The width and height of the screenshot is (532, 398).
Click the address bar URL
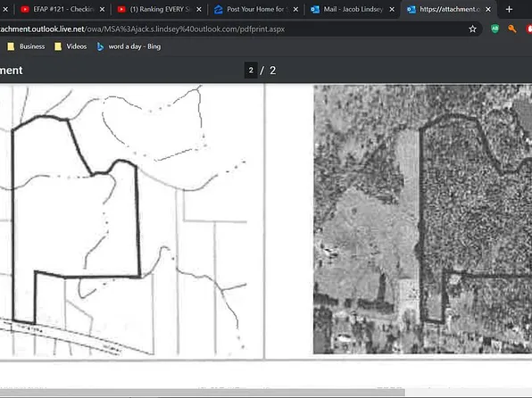(142, 29)
